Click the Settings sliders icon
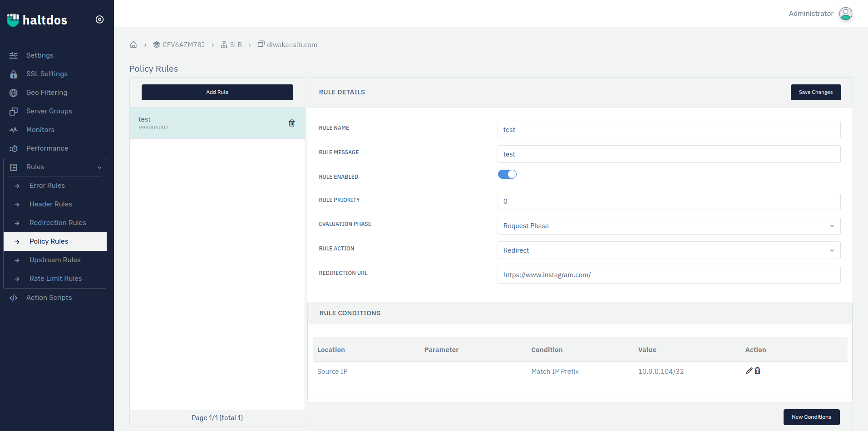The width and height of the screenshot is (868, 431). click(14, 55)
